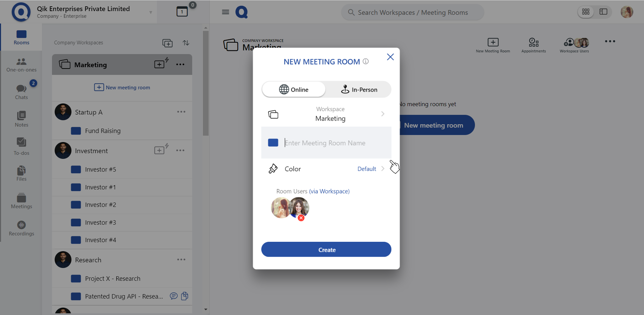Screen dimensions: 644x315
Task: Remove the second room user via red X
Action: 301,218
